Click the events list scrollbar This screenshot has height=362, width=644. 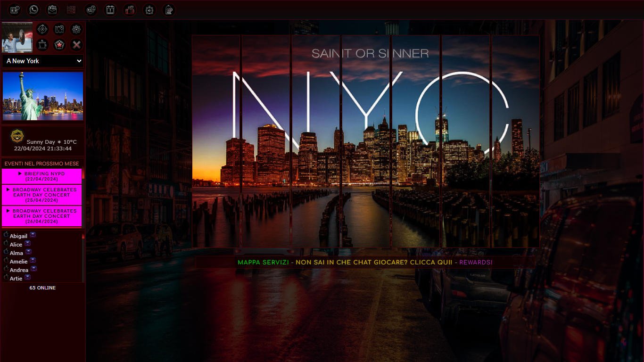pos(83,198)
